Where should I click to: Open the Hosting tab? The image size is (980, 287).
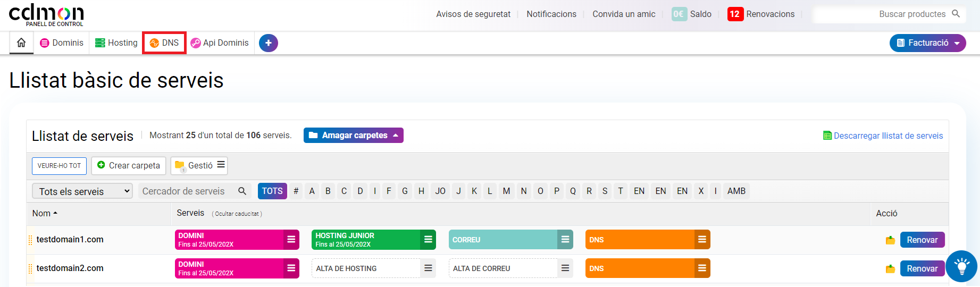coord(116,43)
